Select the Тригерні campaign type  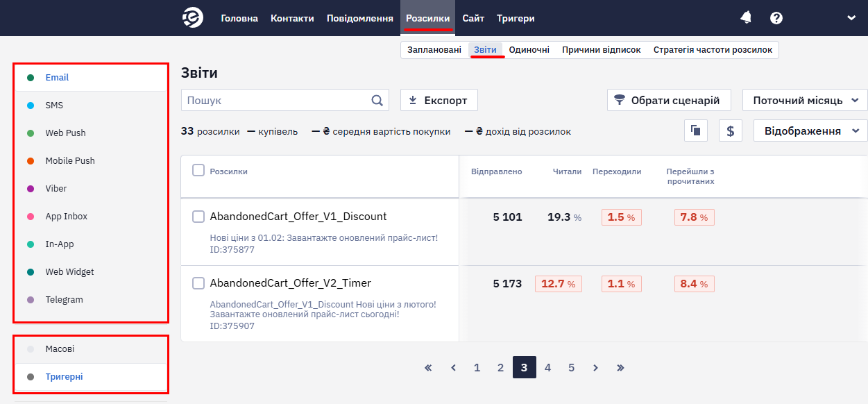[91, 377]
